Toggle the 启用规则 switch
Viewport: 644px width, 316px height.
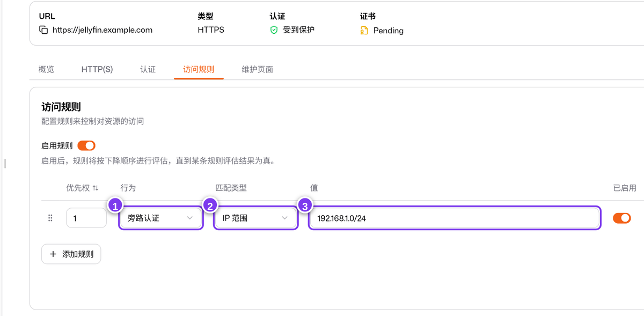[86, 145]
